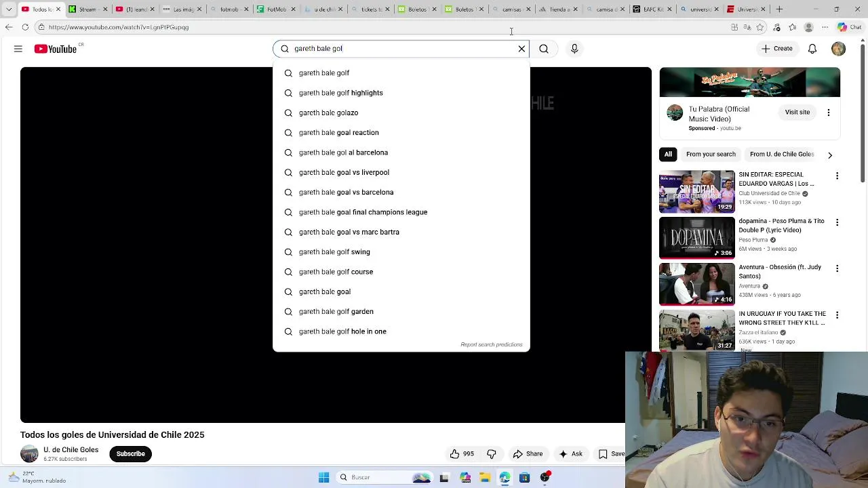This screenshot has width=868, height=488.
Task: Pick suggestion gareth bale golazo
Action: point(401,113)
